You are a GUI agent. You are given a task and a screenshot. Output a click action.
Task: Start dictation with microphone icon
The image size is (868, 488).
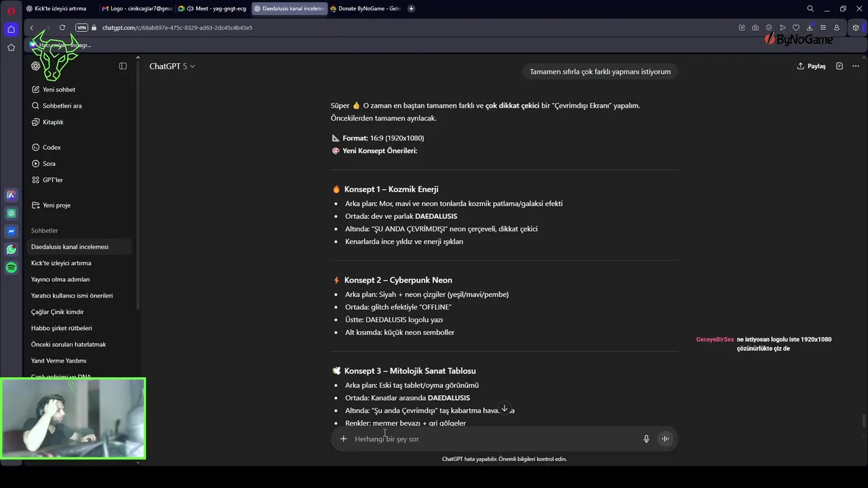[646, 439]
